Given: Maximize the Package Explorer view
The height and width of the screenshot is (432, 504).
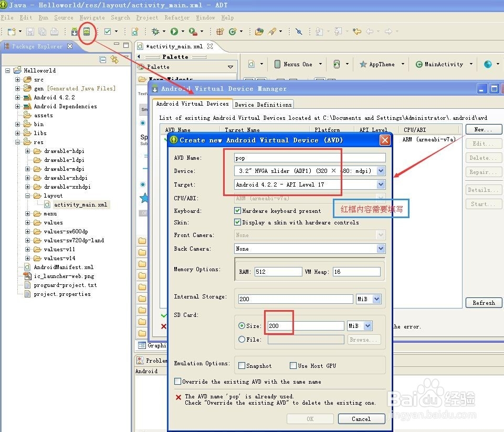Looking at the screenshot, I should [x=126, y=45].
